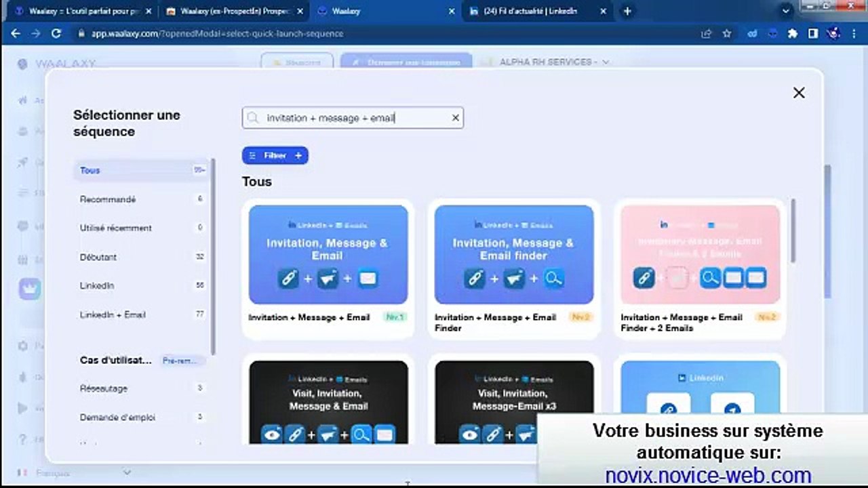This screenshot has width=868, height=488.
Task: Select the Recommandé category
Action: 140,199
